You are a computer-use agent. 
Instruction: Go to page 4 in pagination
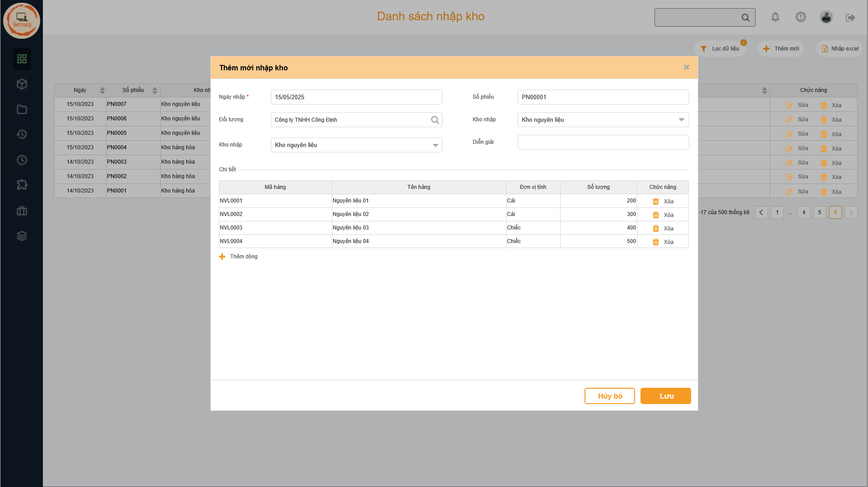click(803, 212)
